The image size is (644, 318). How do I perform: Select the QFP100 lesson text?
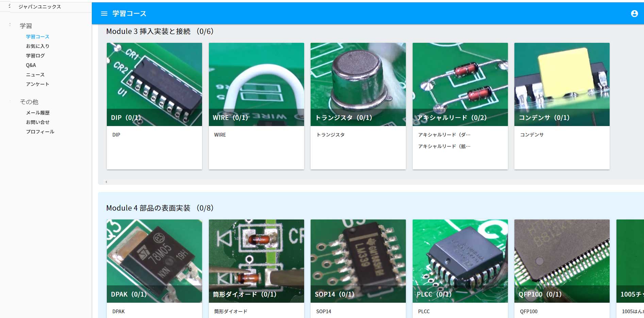[x=529, y=312]
